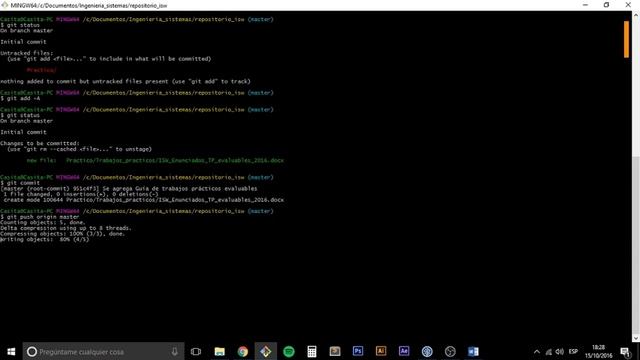This screenshot has width=640, height=360.
Task: Open the round blue app after After Effects
Action: [x=427, y=351]
